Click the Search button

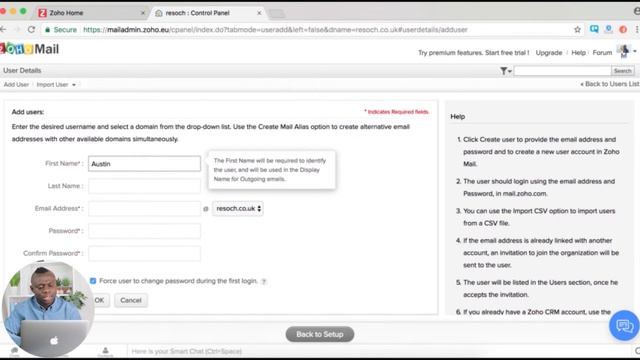click(x=623, y=71)
